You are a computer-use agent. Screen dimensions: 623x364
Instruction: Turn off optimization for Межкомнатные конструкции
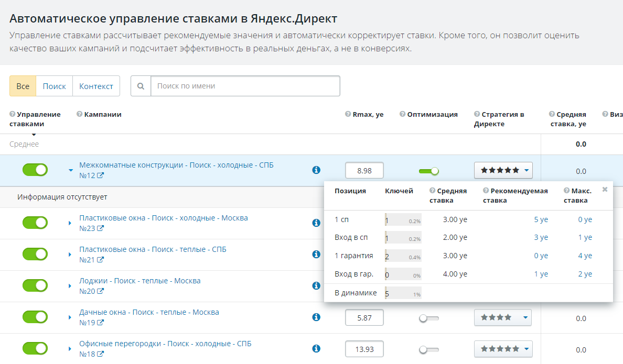(429, 171)
